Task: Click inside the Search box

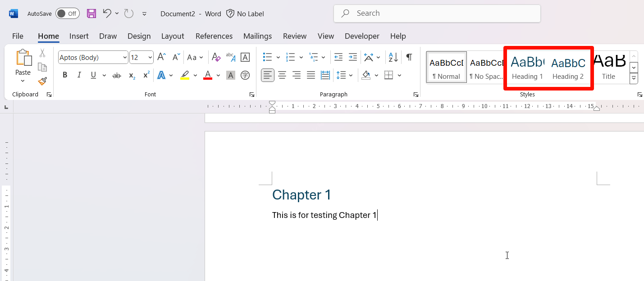Action: pos(437,13)
